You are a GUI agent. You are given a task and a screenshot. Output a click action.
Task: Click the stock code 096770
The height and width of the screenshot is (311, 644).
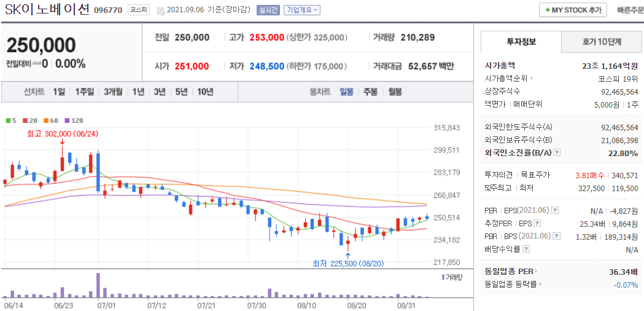[108, 10]
